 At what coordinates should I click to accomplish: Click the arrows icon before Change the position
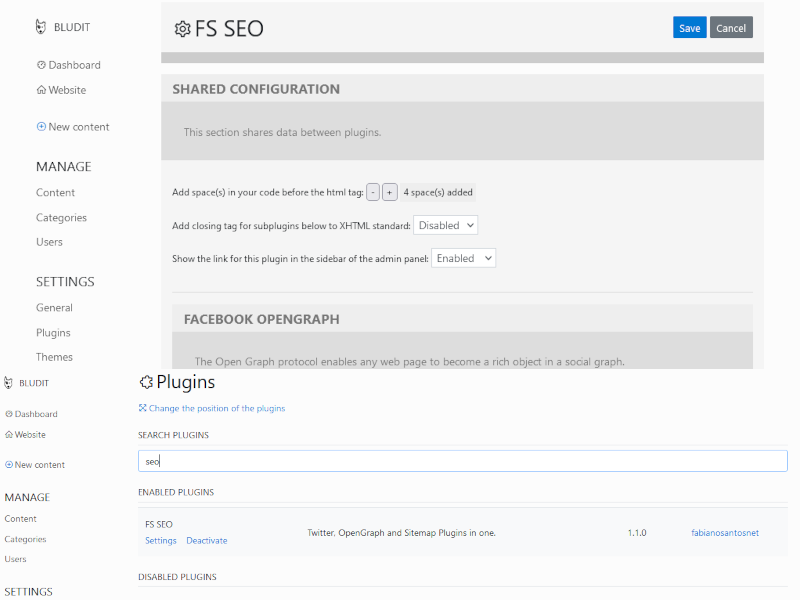(142, 408)
